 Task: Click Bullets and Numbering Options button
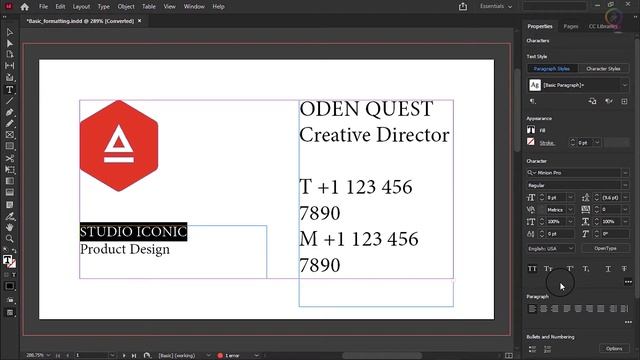click(614, 349)
